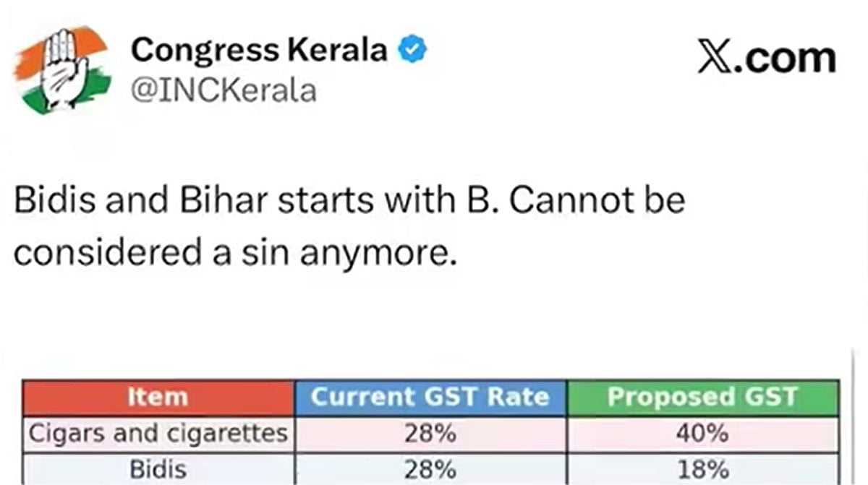Click the "Cigars and cigarettes" table cell
868x485 pixels.
[158, 434]
